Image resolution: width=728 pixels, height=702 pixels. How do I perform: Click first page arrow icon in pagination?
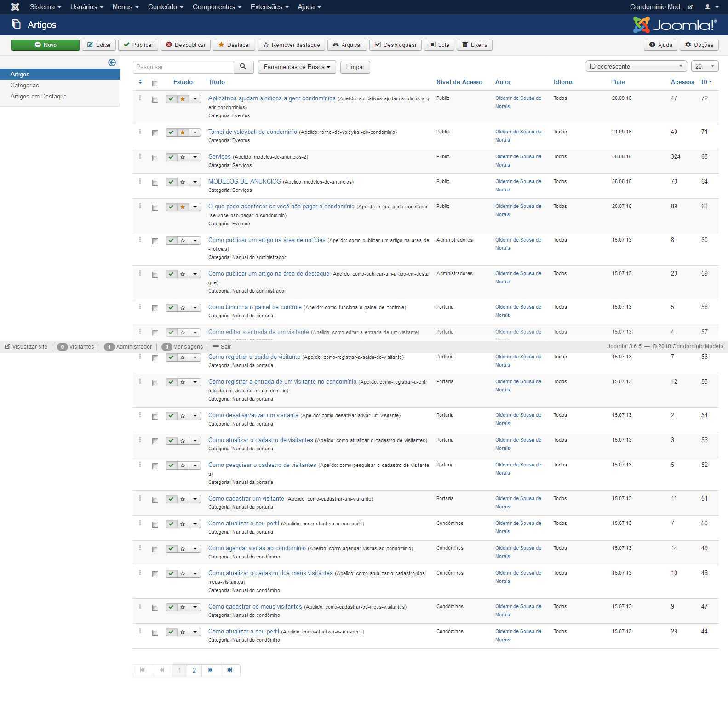point(143,670)
